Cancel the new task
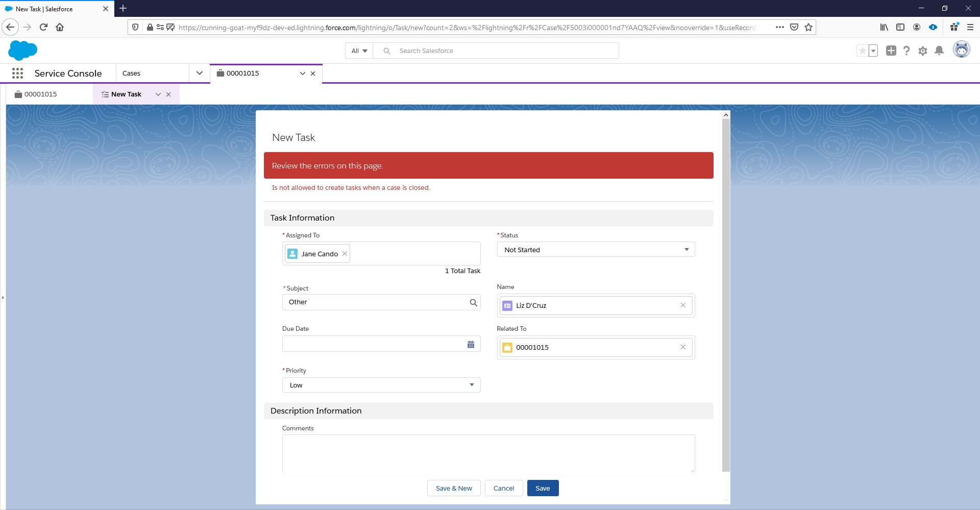 tap(504, 488)
